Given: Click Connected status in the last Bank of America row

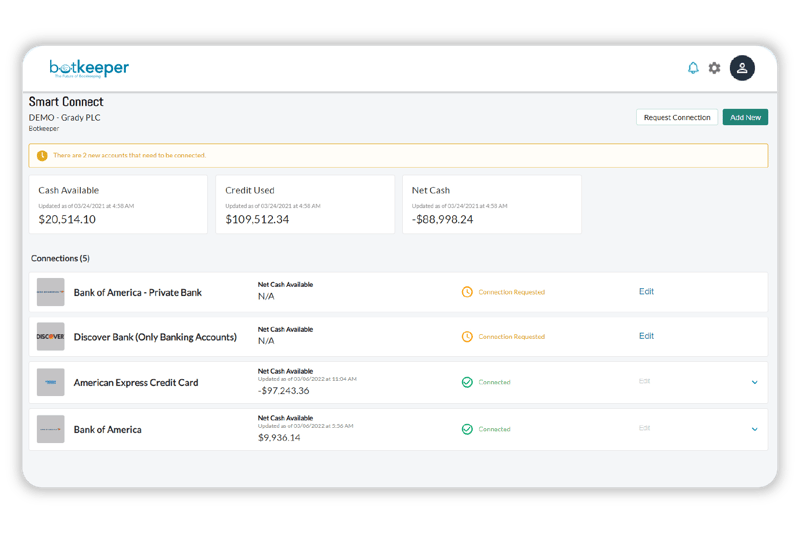Looking at the screenshot, I should (x=494, y=429).
